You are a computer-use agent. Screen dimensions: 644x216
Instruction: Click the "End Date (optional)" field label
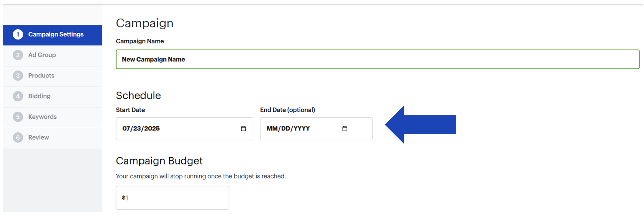point(287,110)
